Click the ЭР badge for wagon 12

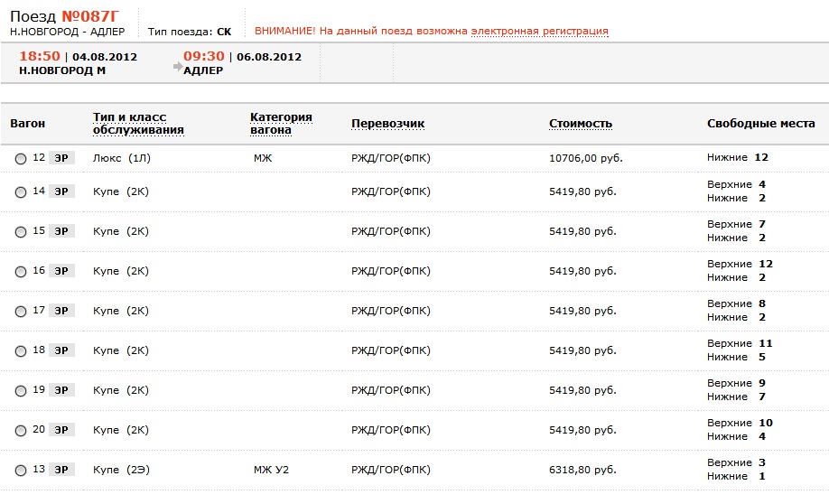pyautogui.click(x=61, y=158)
